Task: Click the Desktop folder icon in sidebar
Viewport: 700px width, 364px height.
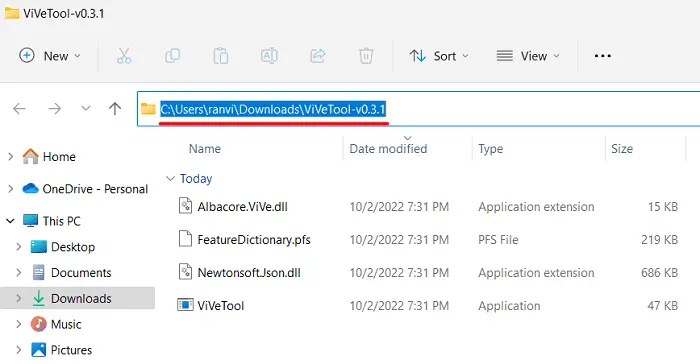Action: tap(38, 247)
